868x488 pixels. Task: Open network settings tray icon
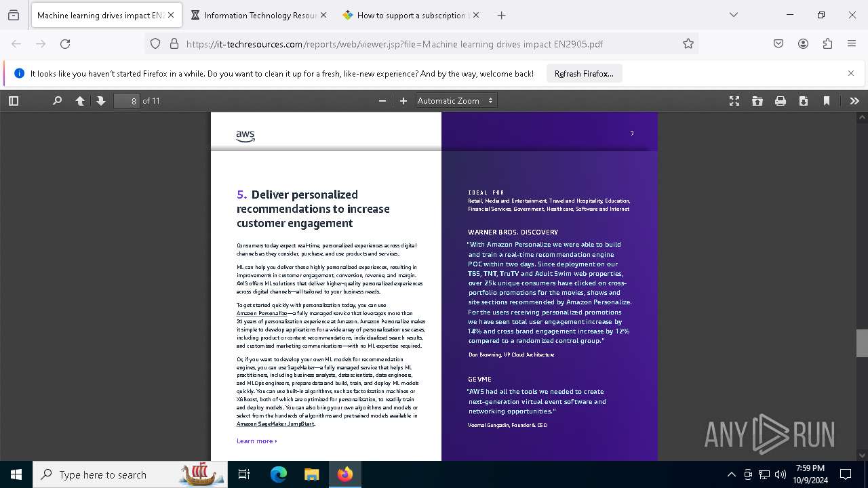coord(764,474)
